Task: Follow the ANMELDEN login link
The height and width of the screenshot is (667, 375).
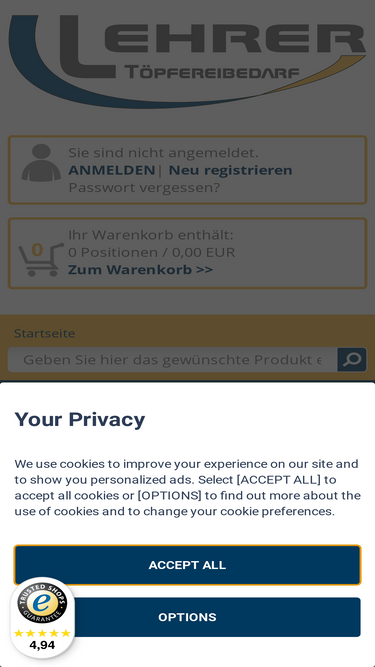Action: coord(111,170)
